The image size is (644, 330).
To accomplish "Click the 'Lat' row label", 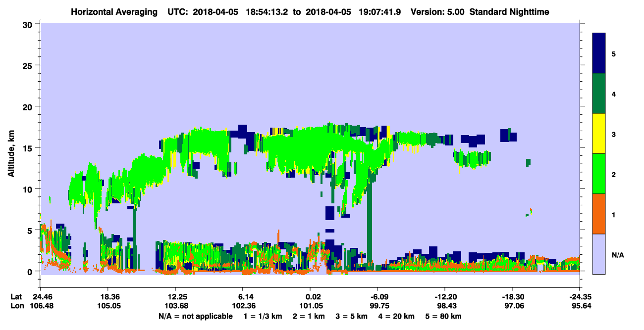I will 16,297.
